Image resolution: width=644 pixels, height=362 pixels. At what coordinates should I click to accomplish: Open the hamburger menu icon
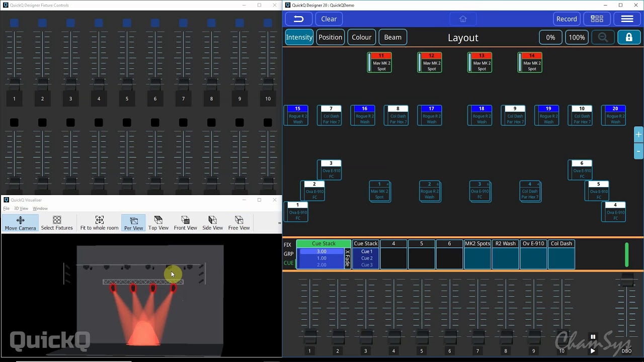click(x=627, y=19)
